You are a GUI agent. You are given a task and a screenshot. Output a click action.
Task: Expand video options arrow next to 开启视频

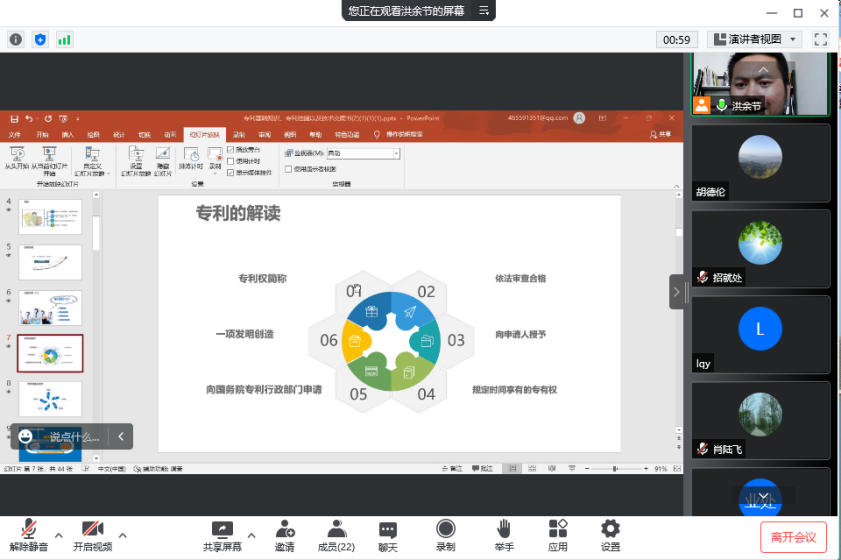(x=123, y=534)
